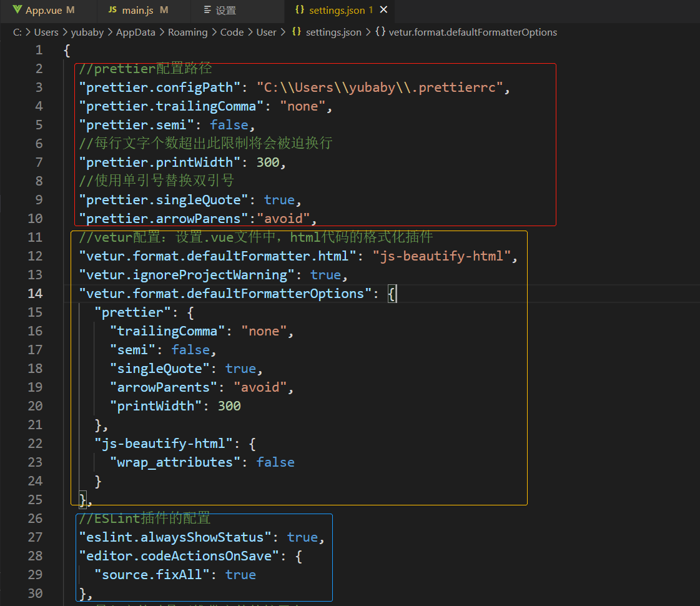Click line number 1 in gutter
This screenshot has width=700, height=606.
pos(39,49)
